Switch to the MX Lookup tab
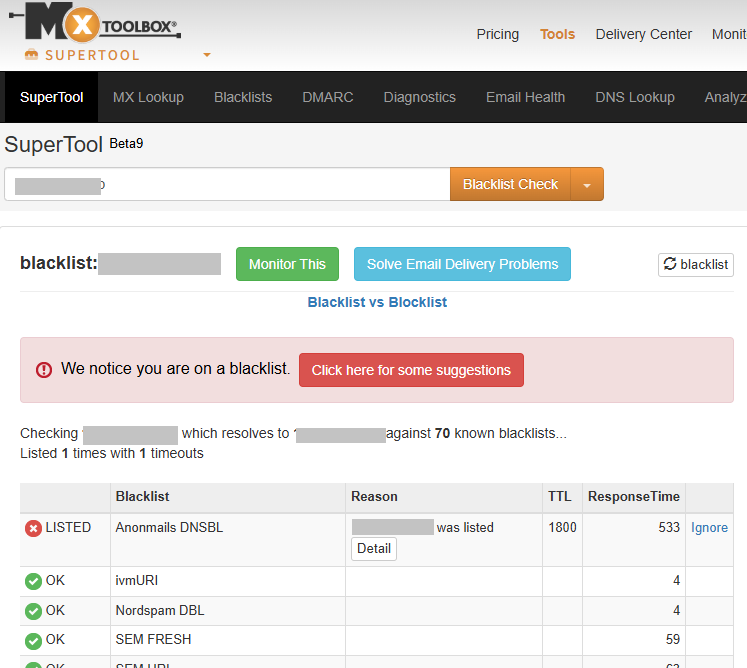 coord(148,97)
